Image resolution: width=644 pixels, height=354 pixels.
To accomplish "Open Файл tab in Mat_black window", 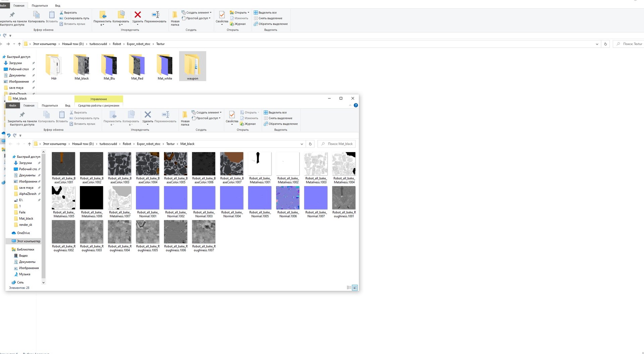I will click(x=13, y=105).
